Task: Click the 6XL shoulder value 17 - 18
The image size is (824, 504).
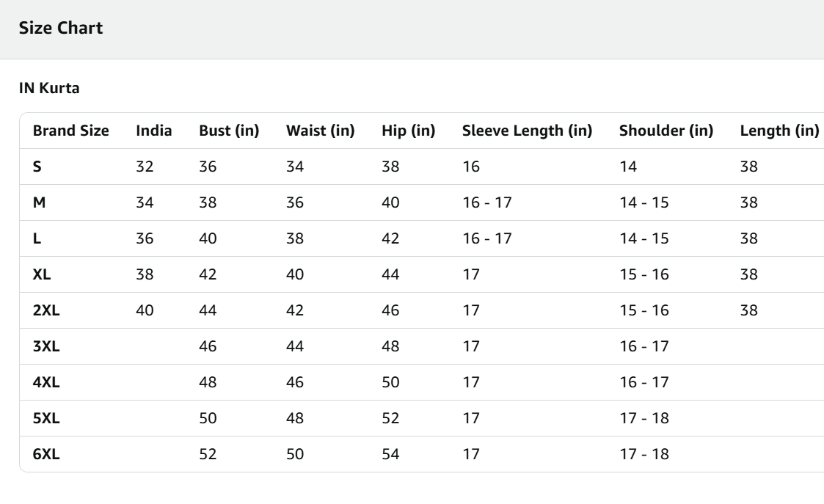Action: [643, 454]
